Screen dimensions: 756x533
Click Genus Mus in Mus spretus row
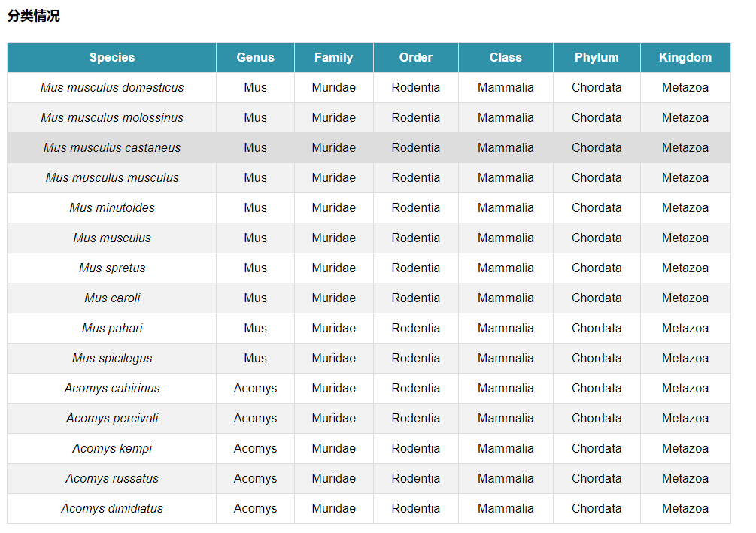pos(256,268)
